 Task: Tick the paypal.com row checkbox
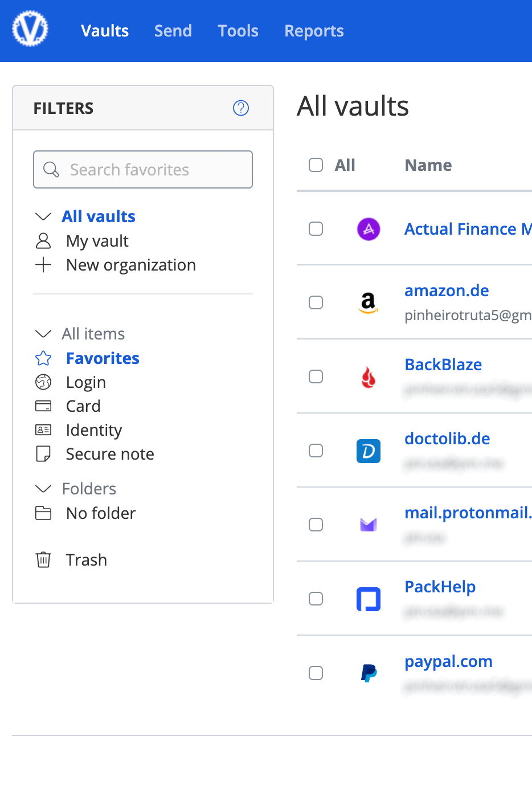click(316, 673)
